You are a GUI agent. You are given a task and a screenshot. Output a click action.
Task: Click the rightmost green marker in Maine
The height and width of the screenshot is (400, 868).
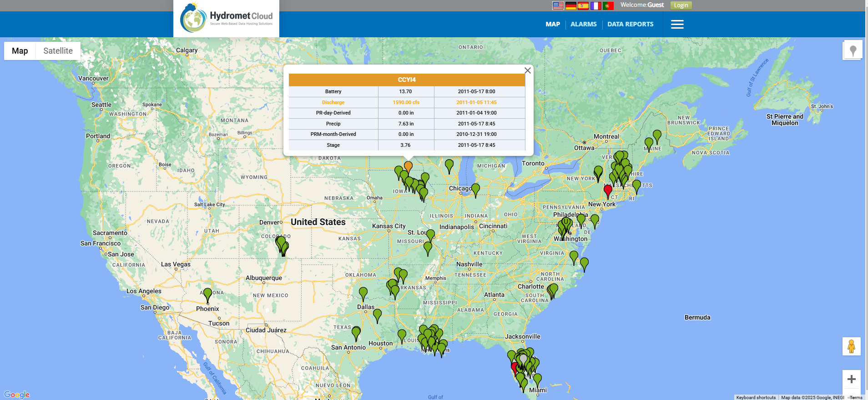657,136
